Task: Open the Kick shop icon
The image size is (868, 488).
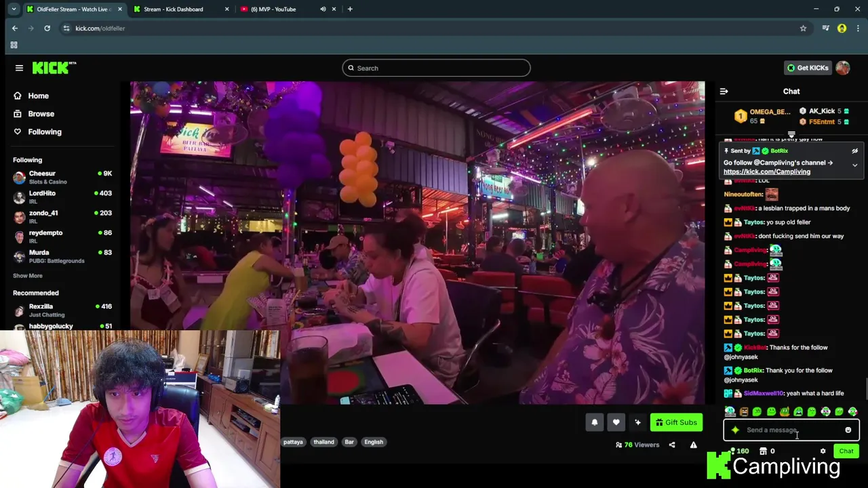Action: 763,451
